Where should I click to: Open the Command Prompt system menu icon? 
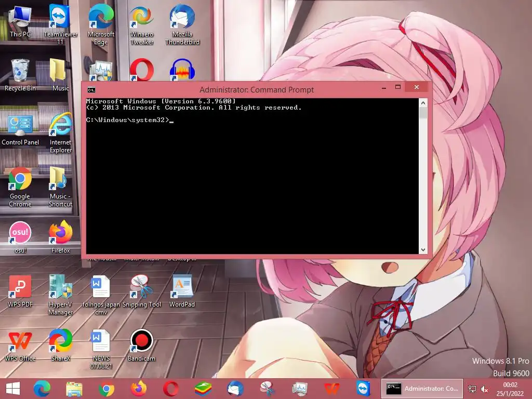91,90
